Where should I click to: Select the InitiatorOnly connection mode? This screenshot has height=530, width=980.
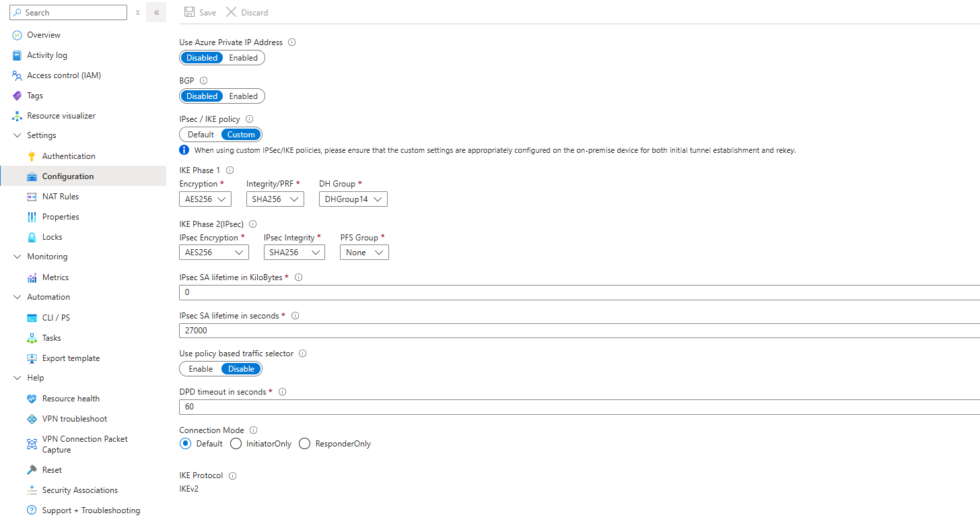click(236, 444)
